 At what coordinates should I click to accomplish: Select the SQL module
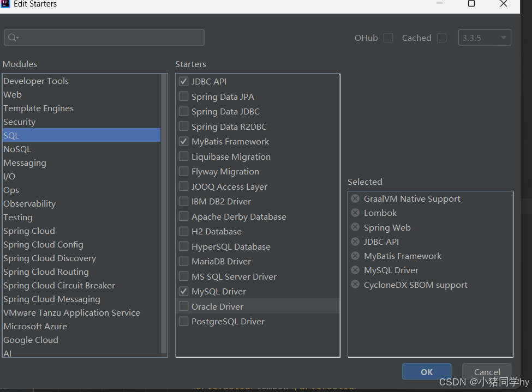pyautogui.click(x=81, y=135)
